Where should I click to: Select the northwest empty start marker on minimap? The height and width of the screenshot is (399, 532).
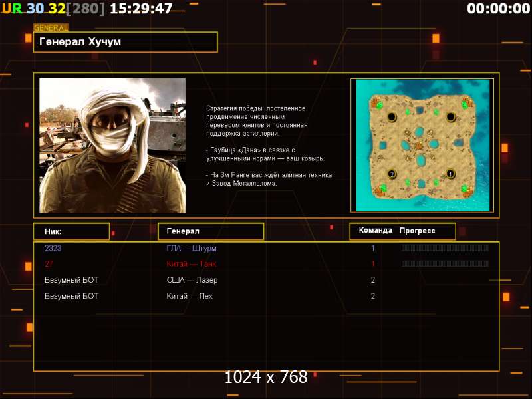click(392, 117)
